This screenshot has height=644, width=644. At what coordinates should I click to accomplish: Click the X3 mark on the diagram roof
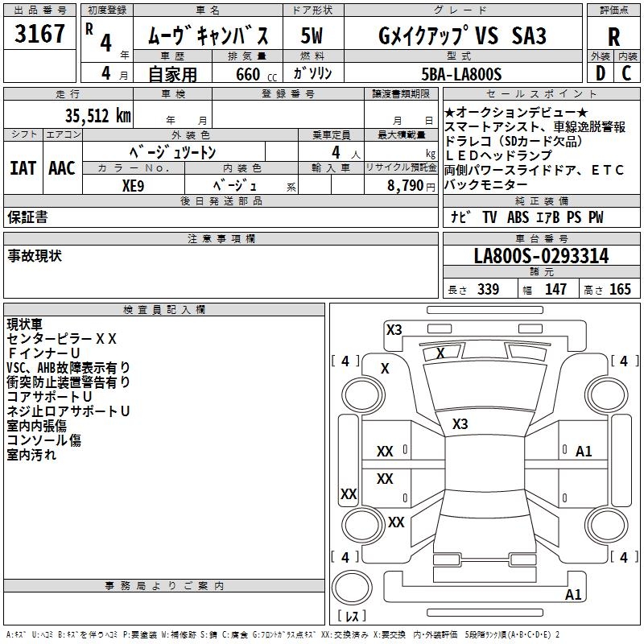coord(460,424)
